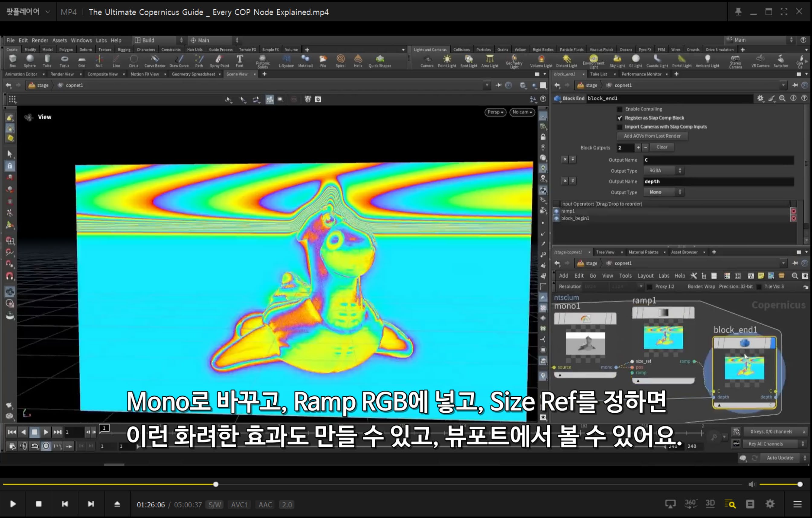Open the Output Type RGBA dropdown
This screenshot has height=518, width=812.
[664, 171]
